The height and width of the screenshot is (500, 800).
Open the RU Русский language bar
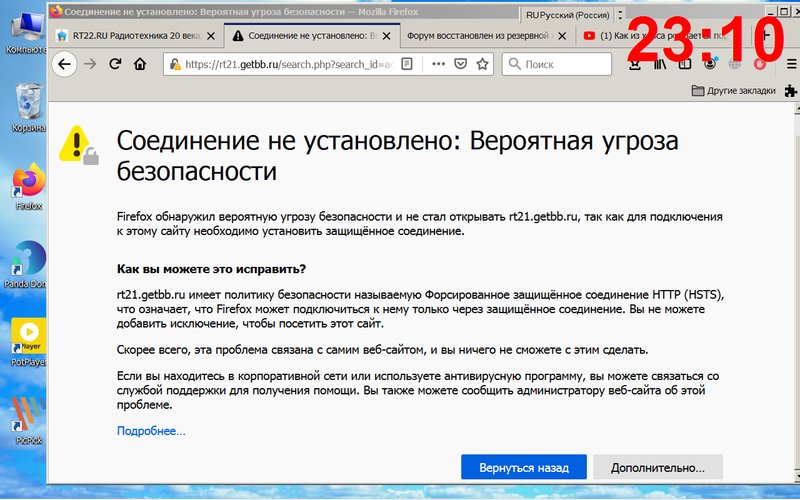(x=567, y=15)
